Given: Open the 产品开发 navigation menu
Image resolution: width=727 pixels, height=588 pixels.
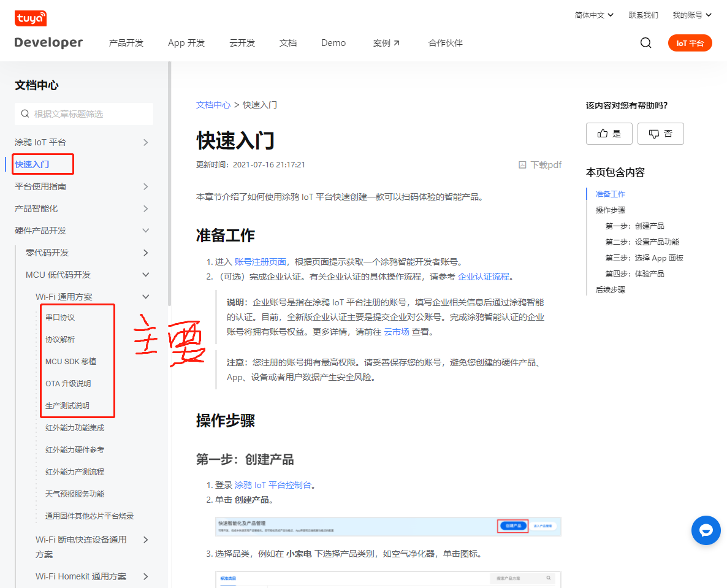Looking at the screenshot, I should tap(126, 43).
